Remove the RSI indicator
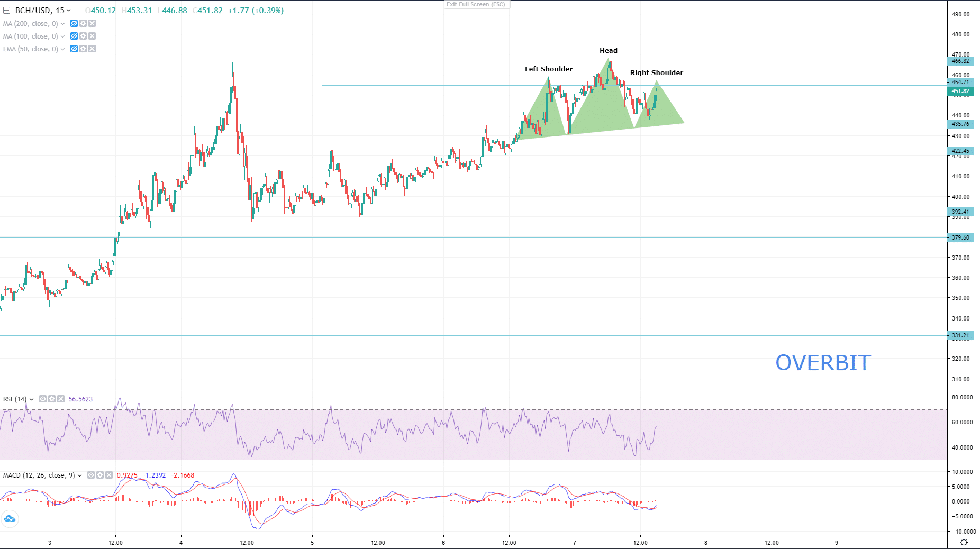Image resolution: width=980 pixels, height=549 pixels. tap(61, 399)
